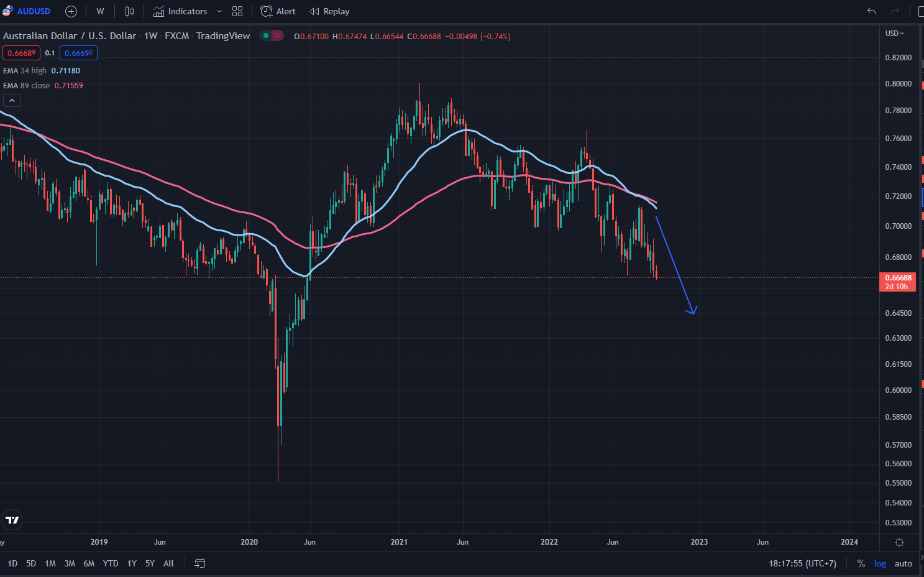The image size is (924, 577).
Task: Click the 0.80000 price axis label
Action: click(898, 84)
